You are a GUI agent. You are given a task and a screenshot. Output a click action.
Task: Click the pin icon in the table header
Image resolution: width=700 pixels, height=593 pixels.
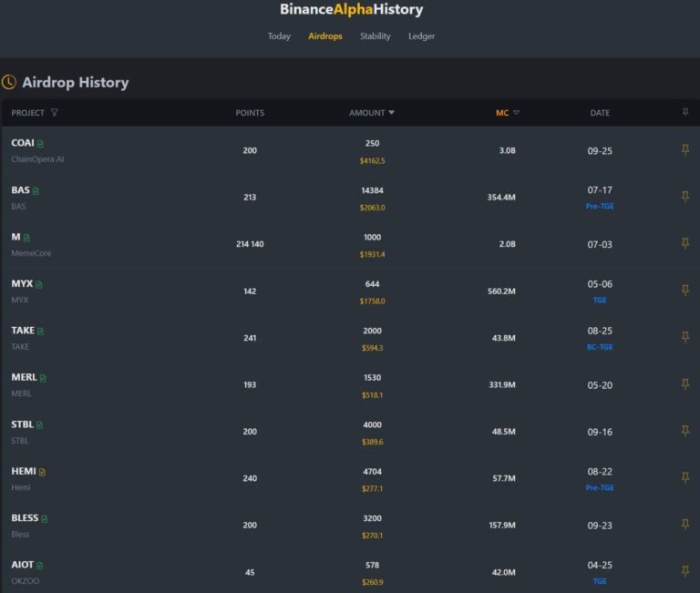(685, 113)
